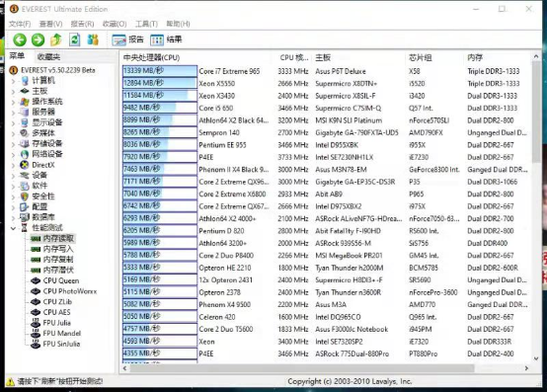Click the up-level arrow toolbar icon
Viewport: 547px width, 392px height.
(56, 39)
